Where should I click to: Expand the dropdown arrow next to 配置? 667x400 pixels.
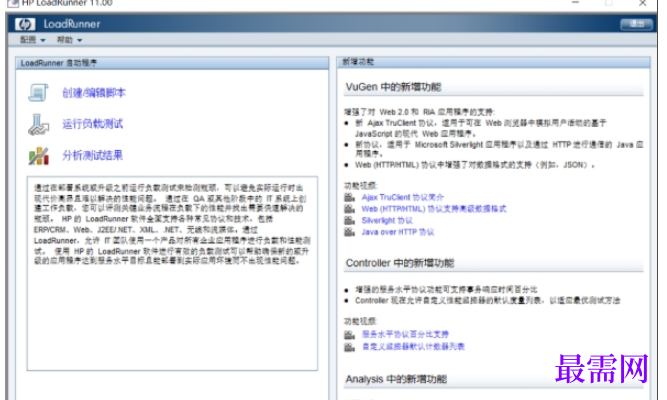(x=43, y=40)
